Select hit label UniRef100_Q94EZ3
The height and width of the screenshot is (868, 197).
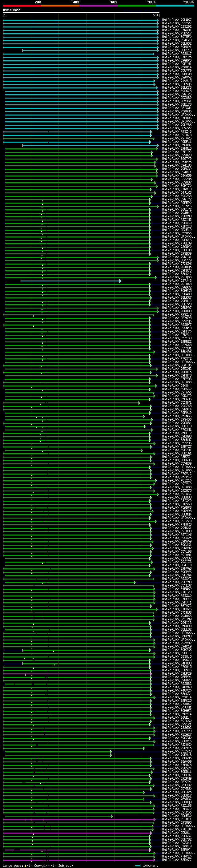tap(176, 40)
